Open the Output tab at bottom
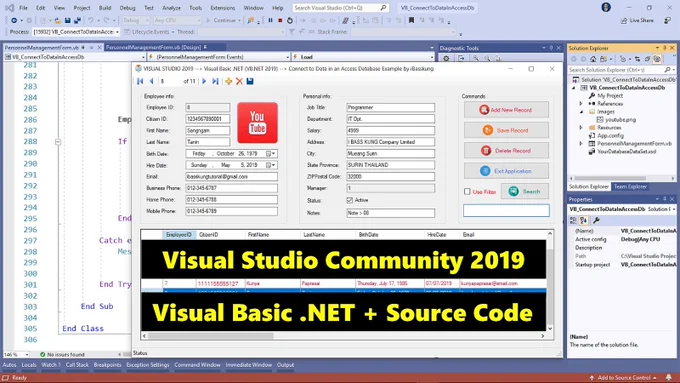This screenshot has height=383, width=680. click(285, 365)
